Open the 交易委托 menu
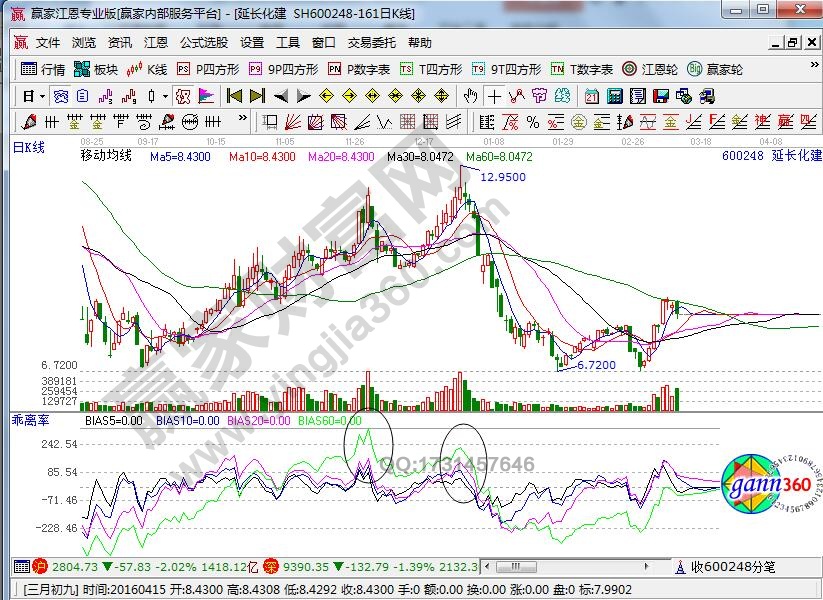Screen dimensions: 823x600 (371, 43)
